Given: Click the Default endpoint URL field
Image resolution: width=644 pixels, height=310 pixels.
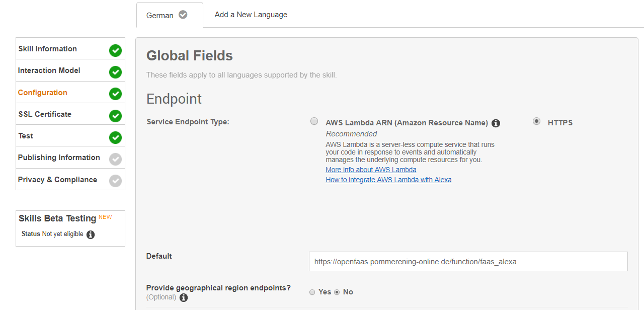Looking at the screenshot, I should [x=468, y=262].
